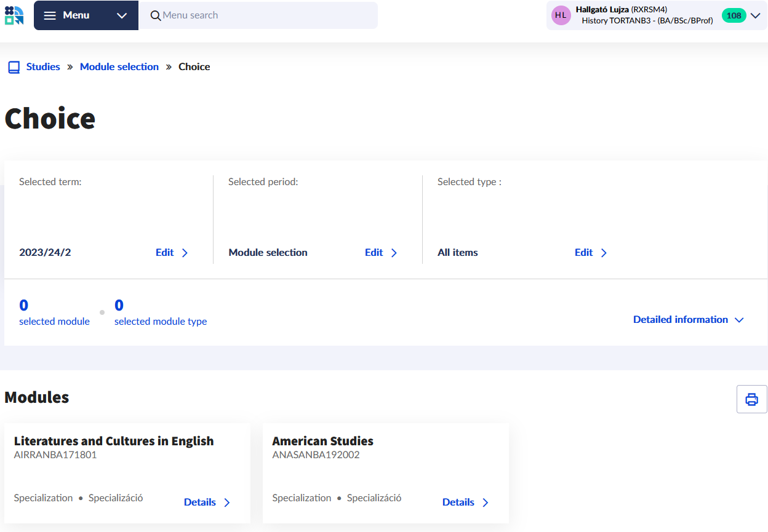Open Details for Literatures and Cultures in English
Image resolution: width=768 pixels, height=532 pixels.
click(x=207, y=502)
